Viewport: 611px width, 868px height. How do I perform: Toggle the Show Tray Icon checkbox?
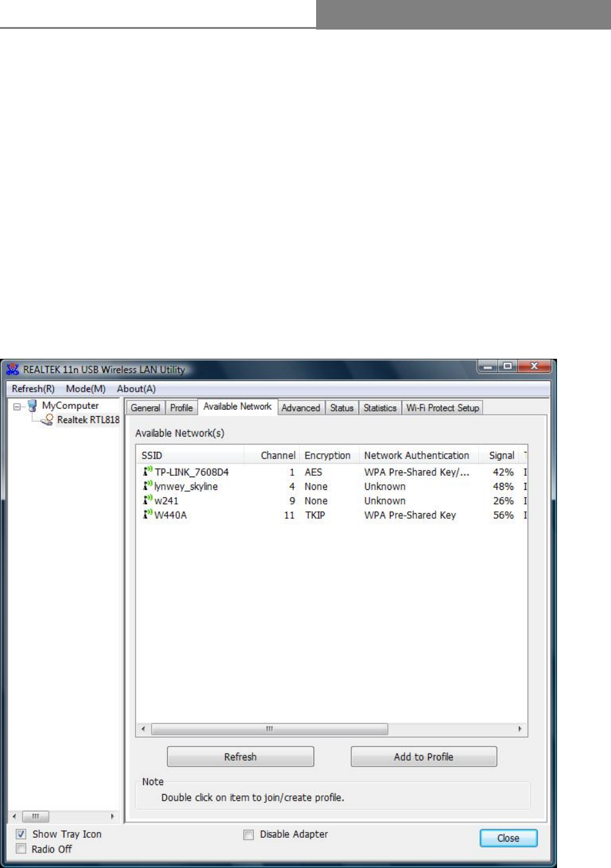pyautogui.click(x=21, y=834)
